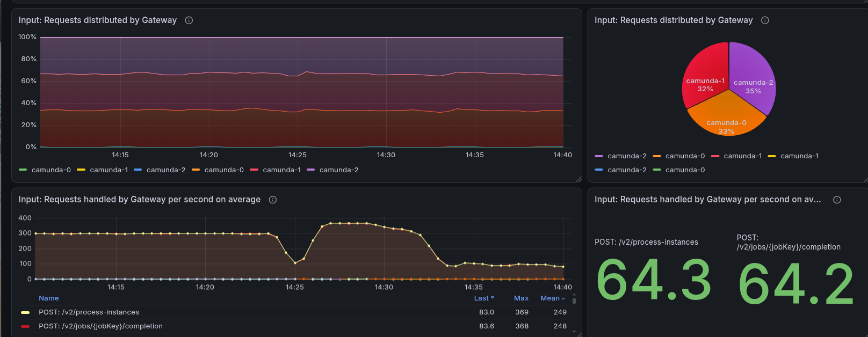Screen dimensions: 868x337
Task: Grab resize handle of distribution time-series panel
Action: click(x=578, y=179)
